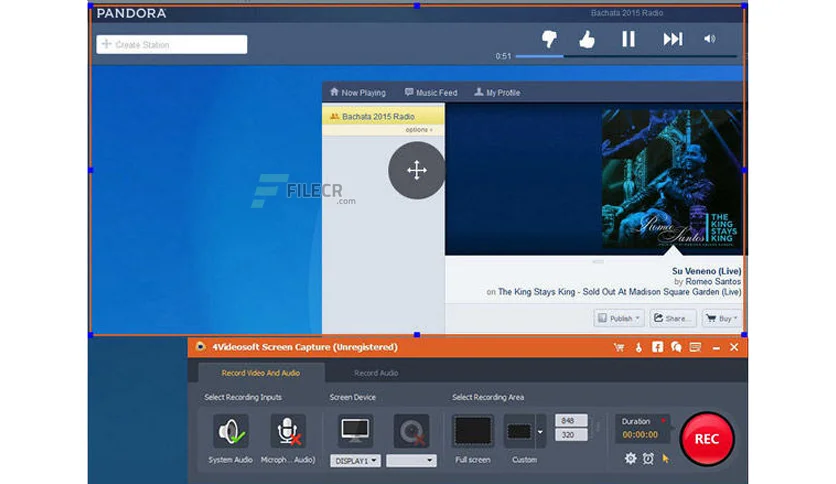
Task: Open the menu icon in 4Videosoft title bar
Action: (695, 348)
